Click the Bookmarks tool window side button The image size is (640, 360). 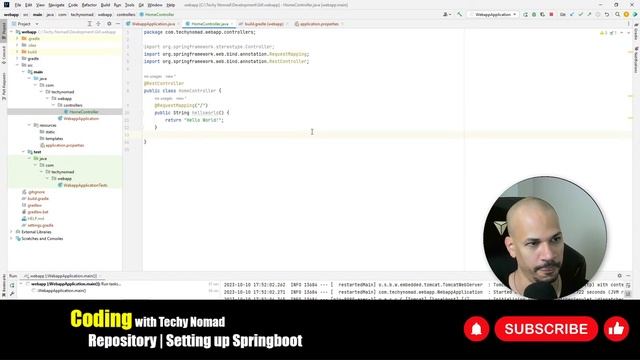point(4,286)
